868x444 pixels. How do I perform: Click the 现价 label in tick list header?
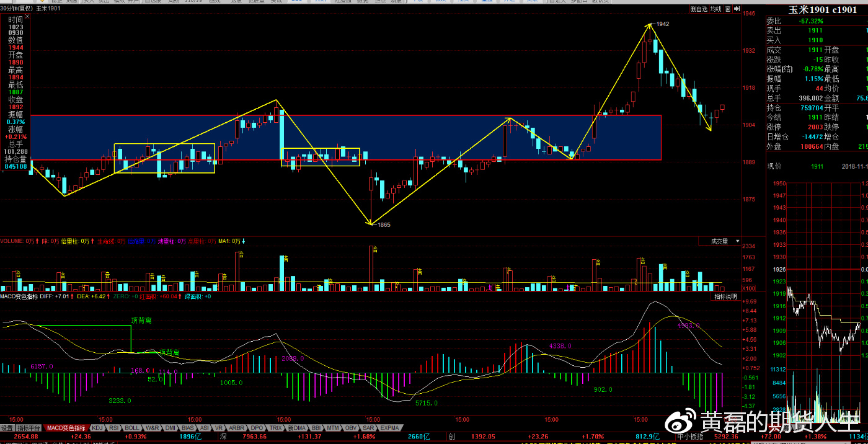[x=775, y=166]
